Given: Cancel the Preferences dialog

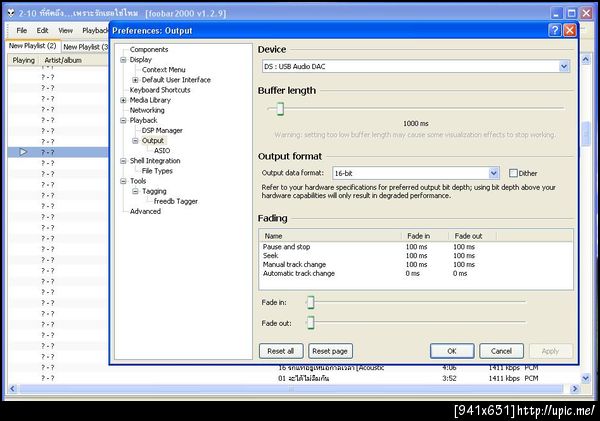Looking at the screenshot, I should pyautogui.click(x=501, y=351).
